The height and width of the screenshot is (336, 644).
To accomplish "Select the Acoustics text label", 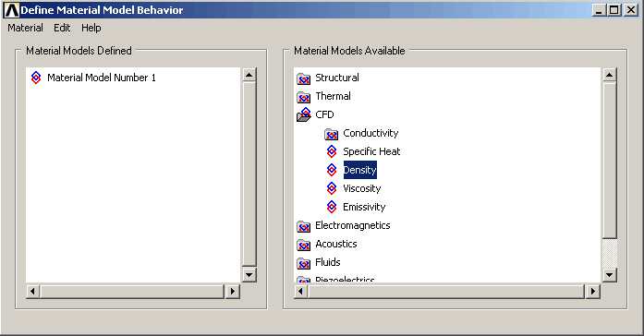I will click(336, 244).
